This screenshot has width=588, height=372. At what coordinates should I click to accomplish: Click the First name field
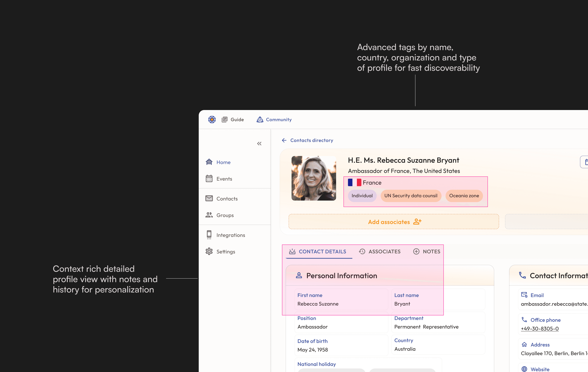341,299
